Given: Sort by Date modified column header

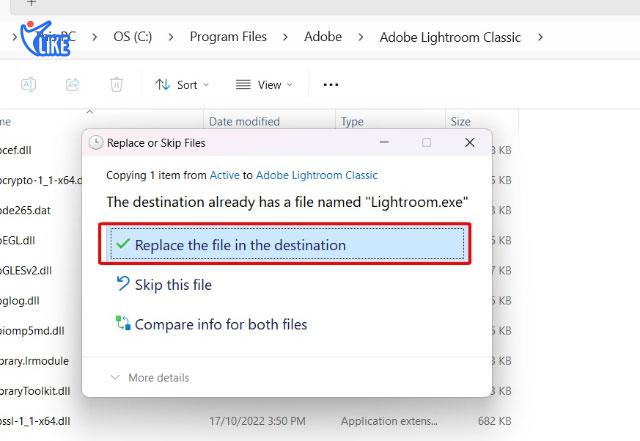Looking at the screenshot, I should 244,122.
